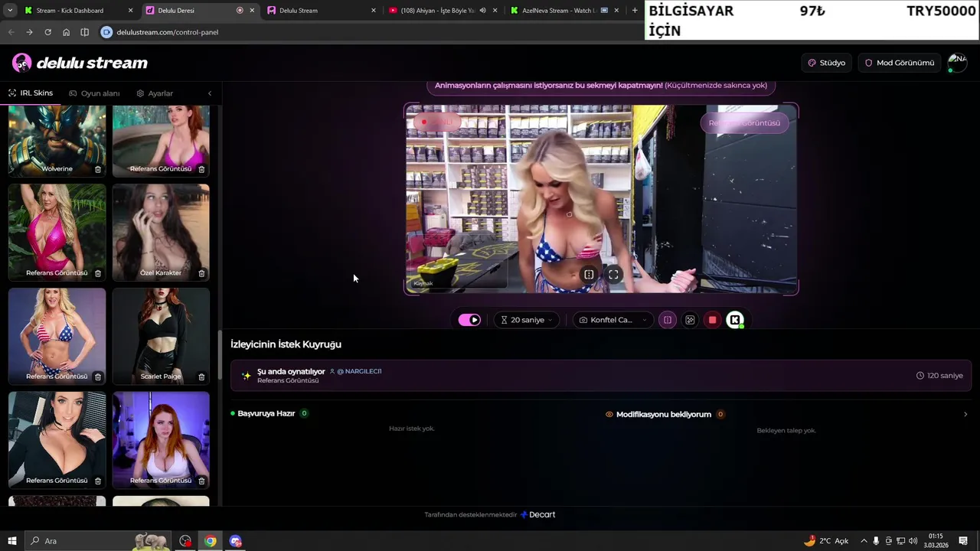Click the 2°C Açık weather widget

click(826, 541)
